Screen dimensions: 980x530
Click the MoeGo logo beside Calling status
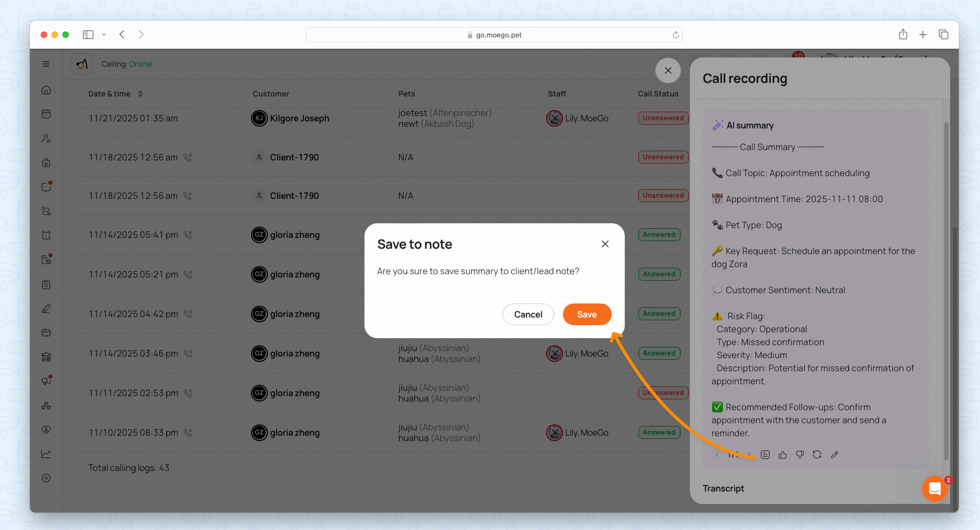click(82, 64)
